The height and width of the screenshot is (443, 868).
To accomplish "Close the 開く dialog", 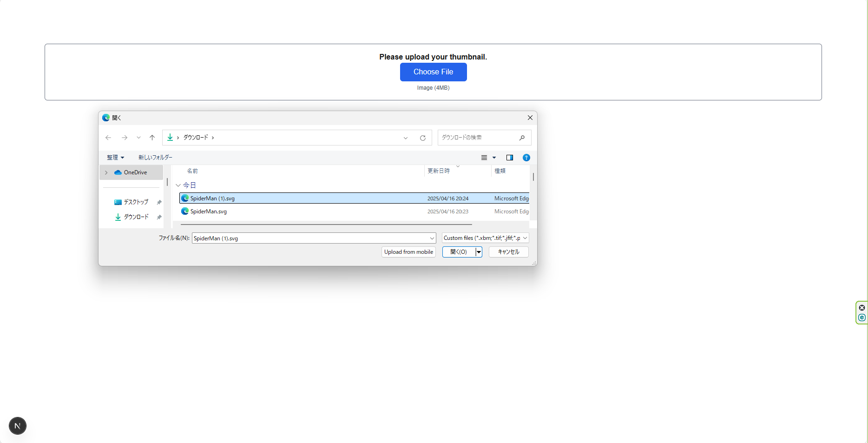I will point(530,118).
